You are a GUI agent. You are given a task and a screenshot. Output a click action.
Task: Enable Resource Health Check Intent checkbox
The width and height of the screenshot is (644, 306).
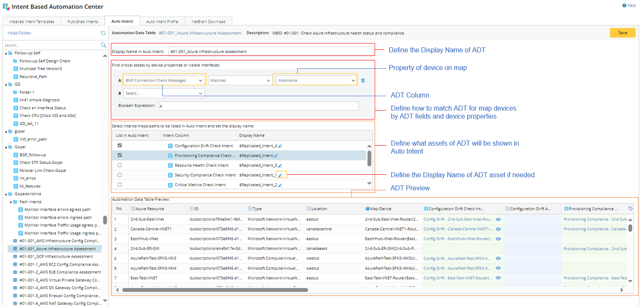point(120,165)
